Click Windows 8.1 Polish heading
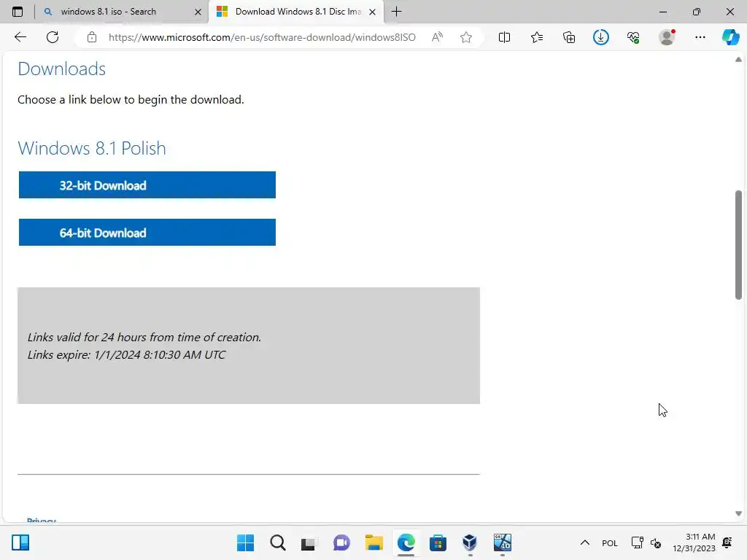The image size is (747, 560). (x=92, y=148)
